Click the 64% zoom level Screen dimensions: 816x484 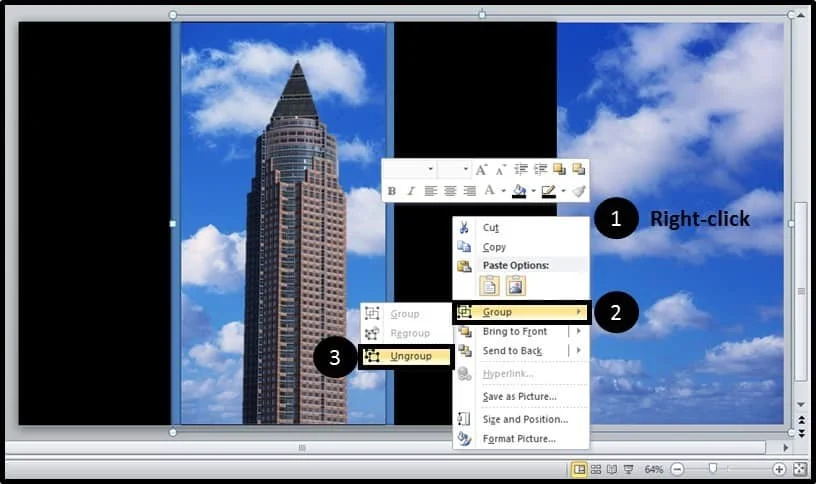[x=654, y=469]
